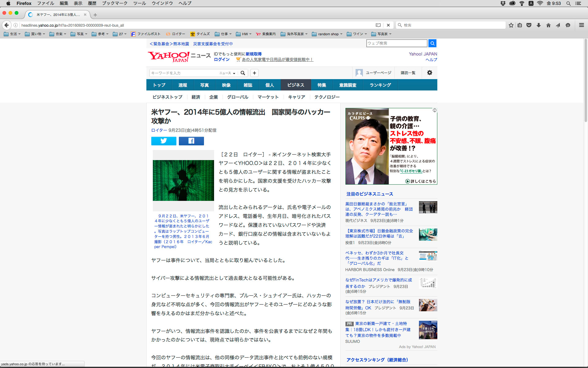Open the Downloads arrow icon

tap(539, 25)
